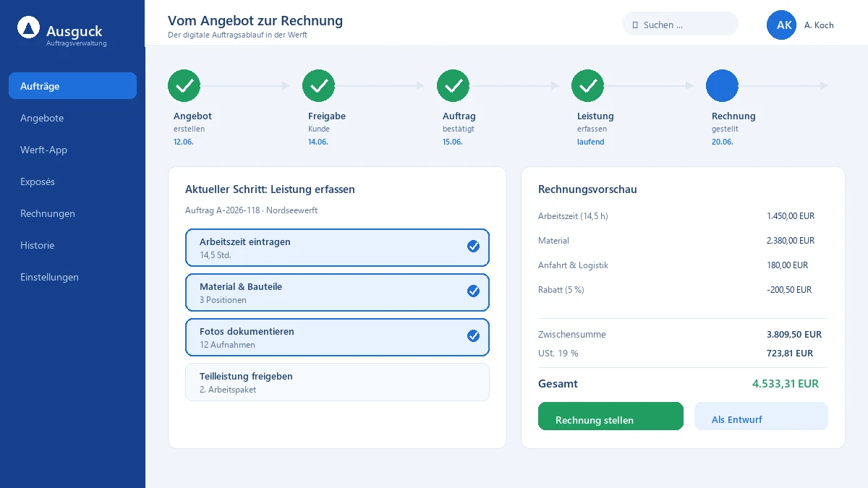Click the 3 Positionen subtitle
The image size is (868, 488).
[223, 300]
